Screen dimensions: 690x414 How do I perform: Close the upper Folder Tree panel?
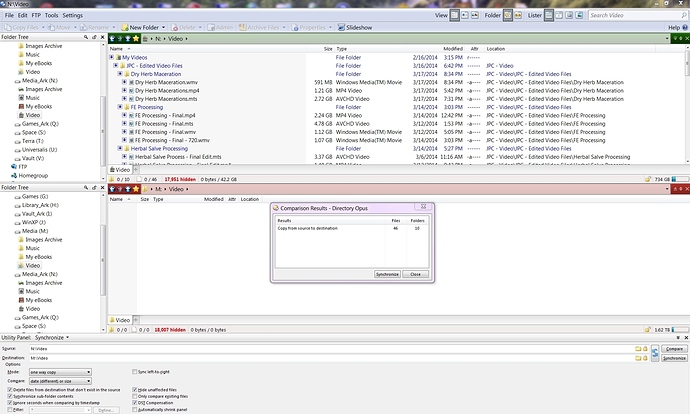(x=103, y=37)
